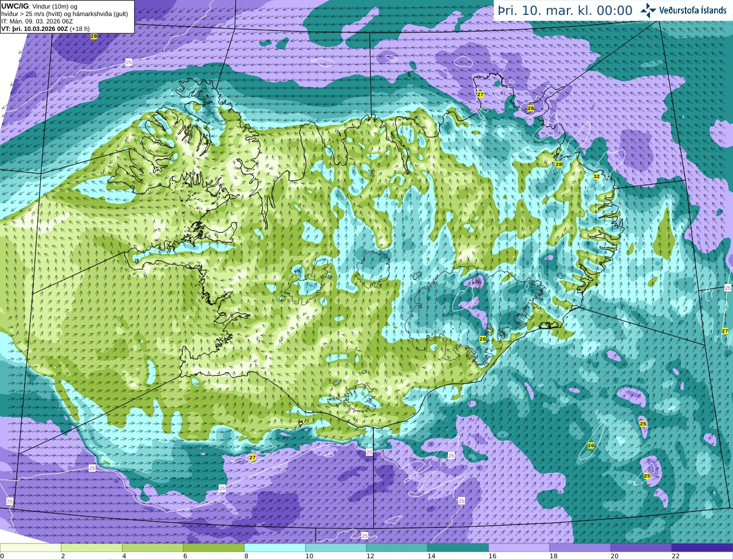Select the darkest violet swatch above 22 m/s
733x560 pixels.
(703, 547)
